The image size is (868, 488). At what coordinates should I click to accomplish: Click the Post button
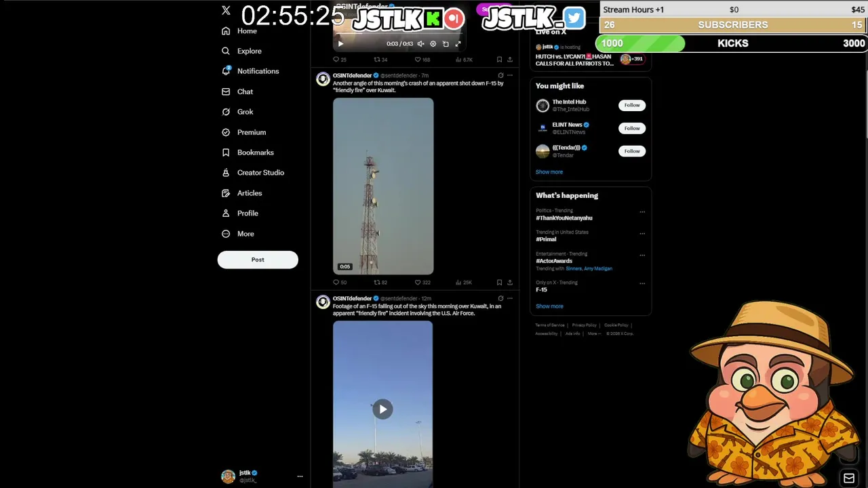coord(258,260)
